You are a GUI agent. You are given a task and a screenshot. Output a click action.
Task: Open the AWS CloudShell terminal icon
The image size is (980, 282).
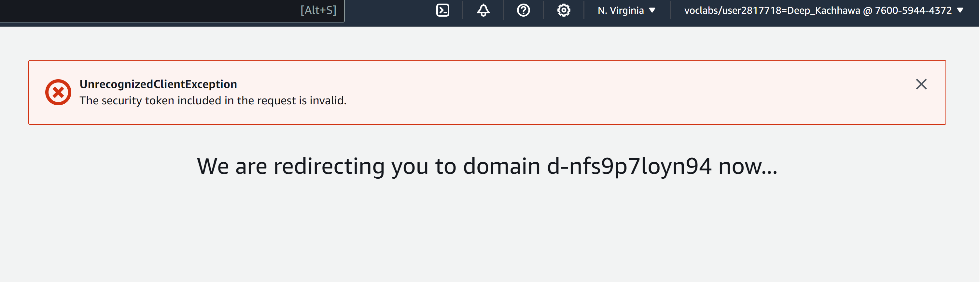(x=442, y=10)
